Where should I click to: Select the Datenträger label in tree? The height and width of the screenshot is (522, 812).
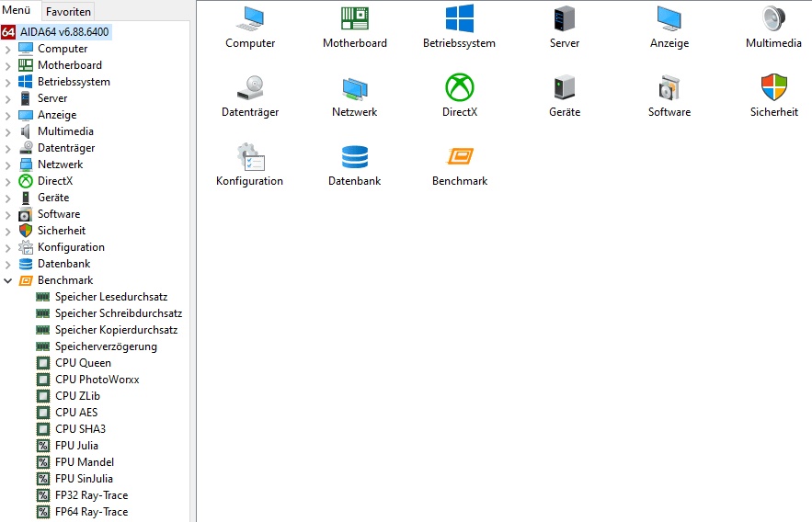tap(66, 148)
